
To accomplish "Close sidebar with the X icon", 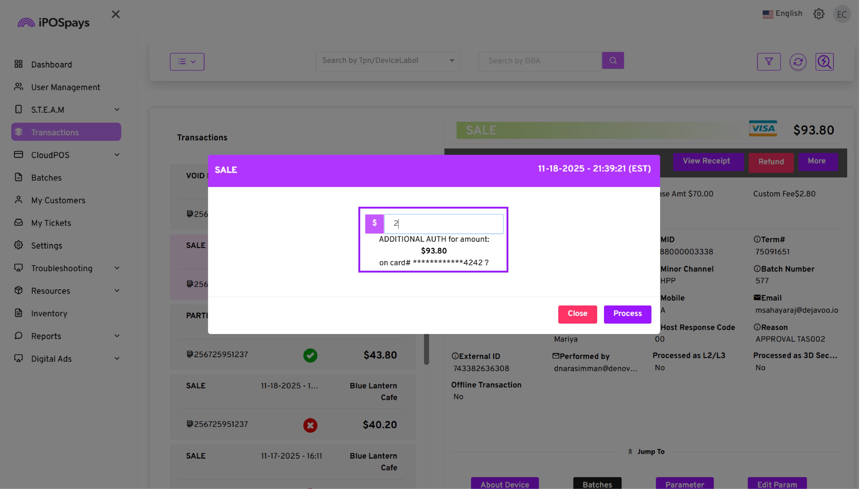I will [116, 14].
